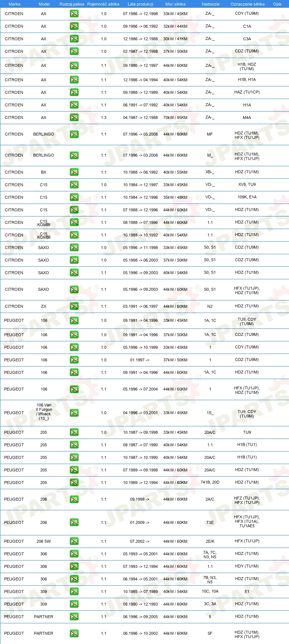
Task: Click the fuel icon in the Berlingo M_ row
Action: (74, 155)
